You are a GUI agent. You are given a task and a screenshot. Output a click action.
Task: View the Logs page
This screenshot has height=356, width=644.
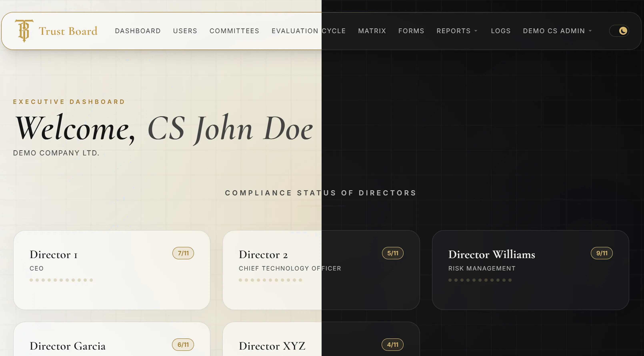click(x=501, y=31)
